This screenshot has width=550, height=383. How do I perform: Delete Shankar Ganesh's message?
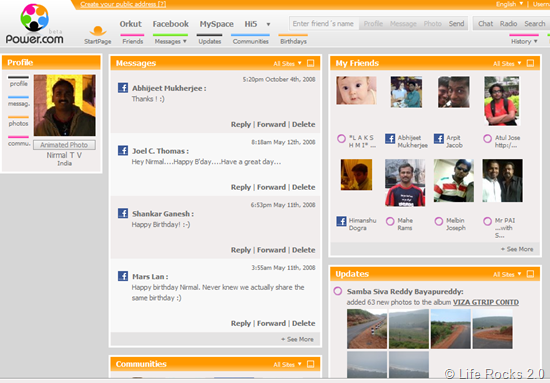click(x=303, y=250)
